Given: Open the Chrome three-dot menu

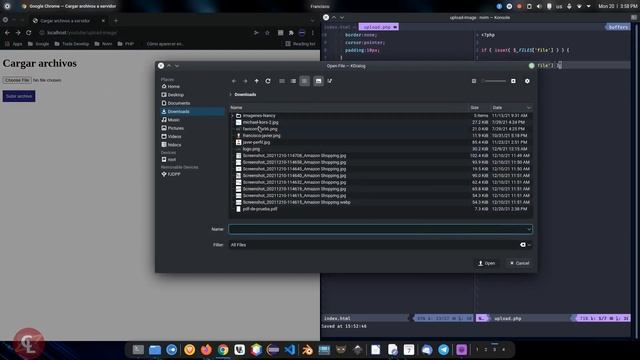Looking at the screenshot, I should [313, 33].
